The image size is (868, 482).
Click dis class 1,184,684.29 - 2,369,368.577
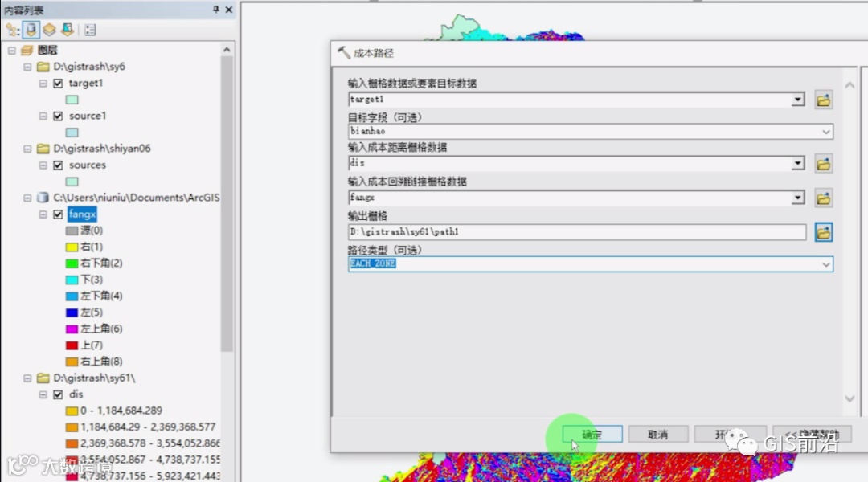(x=148, y=427)
